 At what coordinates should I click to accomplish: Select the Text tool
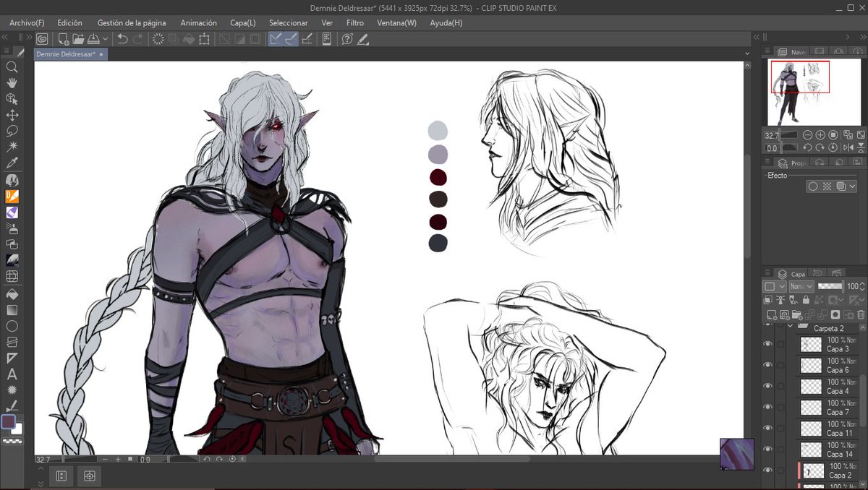coord(12,374)
